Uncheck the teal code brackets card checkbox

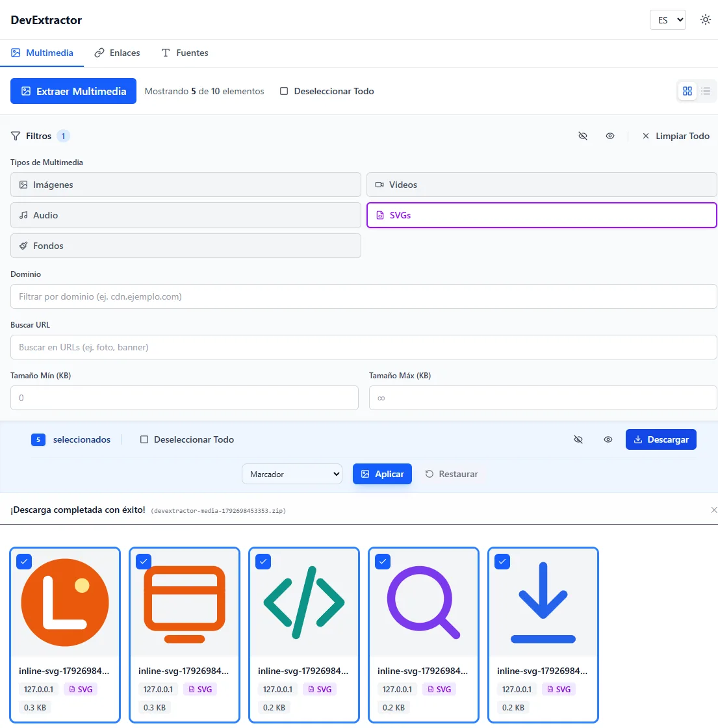(263, 562)
